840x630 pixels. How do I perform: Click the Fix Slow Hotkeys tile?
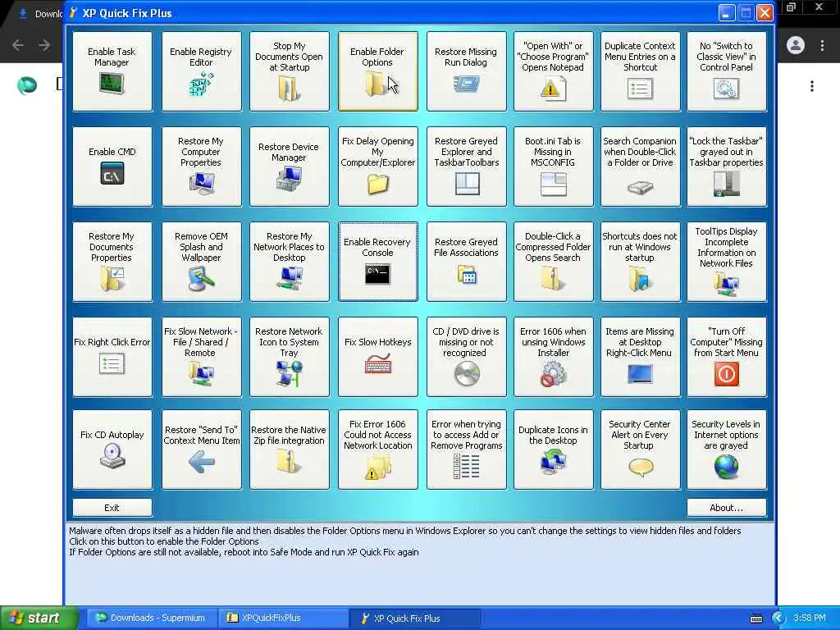377,357
